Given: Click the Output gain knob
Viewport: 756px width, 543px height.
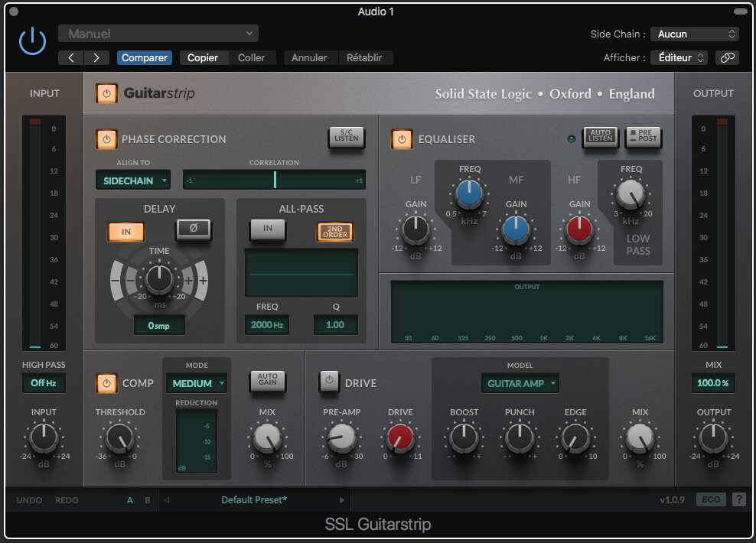Looking at the screenshot, I should [x=713, y=437].
